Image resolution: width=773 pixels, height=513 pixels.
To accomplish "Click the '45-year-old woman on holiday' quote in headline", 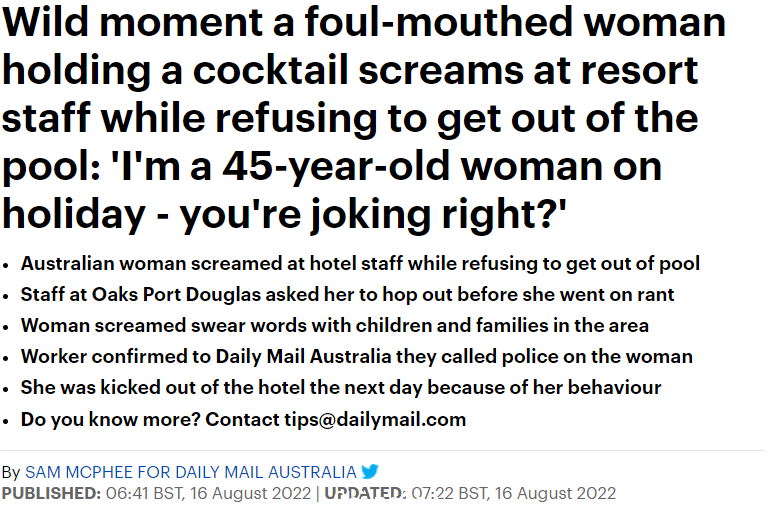I will 332,190.
